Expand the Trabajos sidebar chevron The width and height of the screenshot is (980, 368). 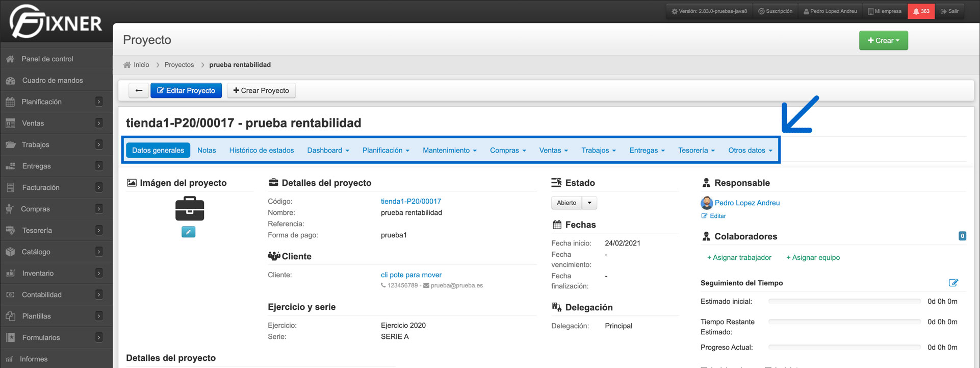[x=99, y=145]
